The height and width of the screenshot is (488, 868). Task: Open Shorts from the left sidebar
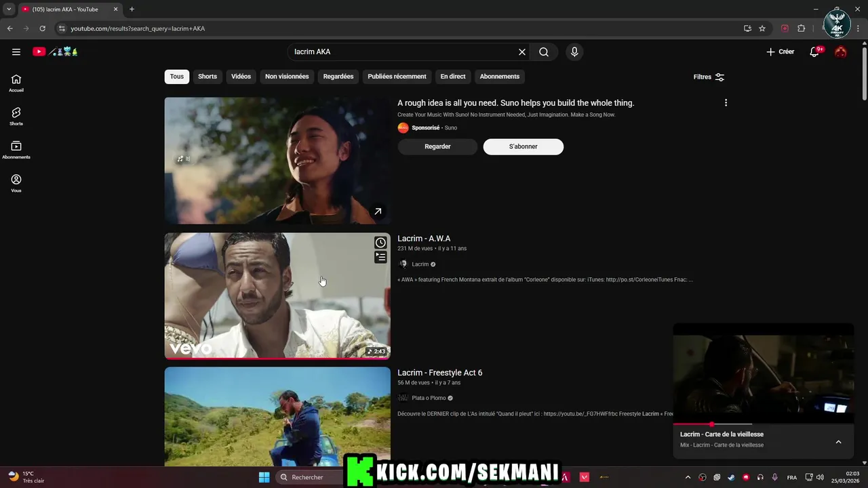(x=16, y=117)
